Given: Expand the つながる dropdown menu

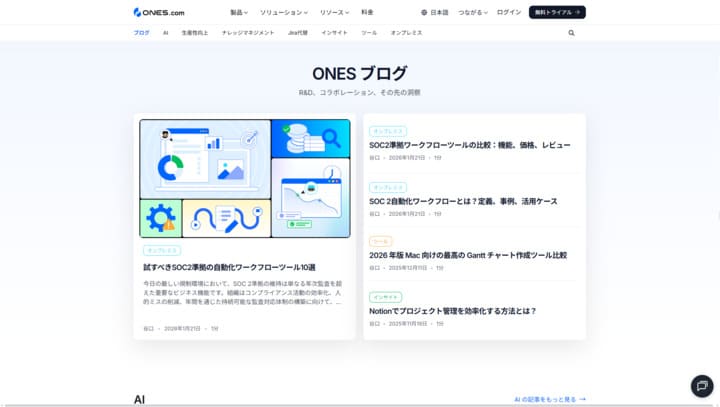Looking at the screenshot, I should click(x=472, y=12).
